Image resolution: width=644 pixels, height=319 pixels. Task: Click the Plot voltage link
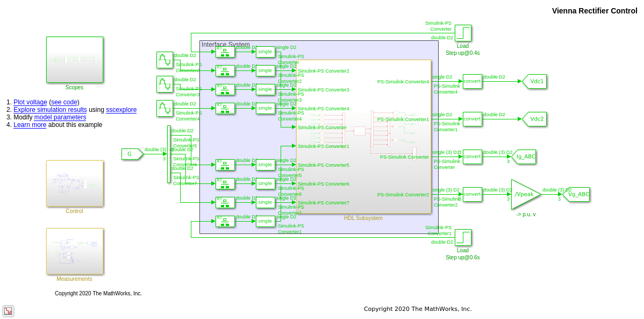[x=30, y=102]
